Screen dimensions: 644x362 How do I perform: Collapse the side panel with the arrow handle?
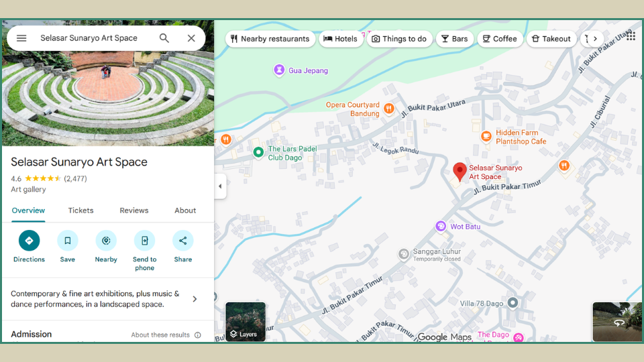[x=220, y=186]
